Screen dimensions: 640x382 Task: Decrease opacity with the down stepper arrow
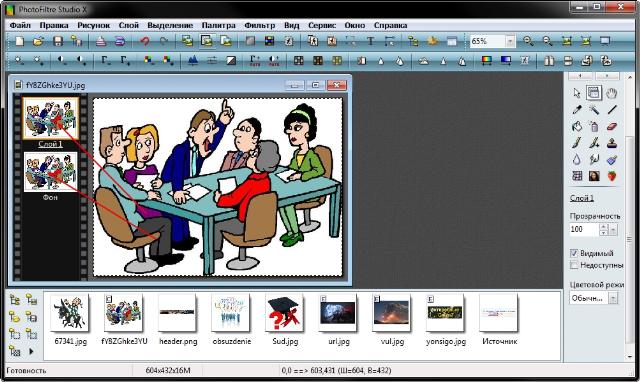[604, 233]
